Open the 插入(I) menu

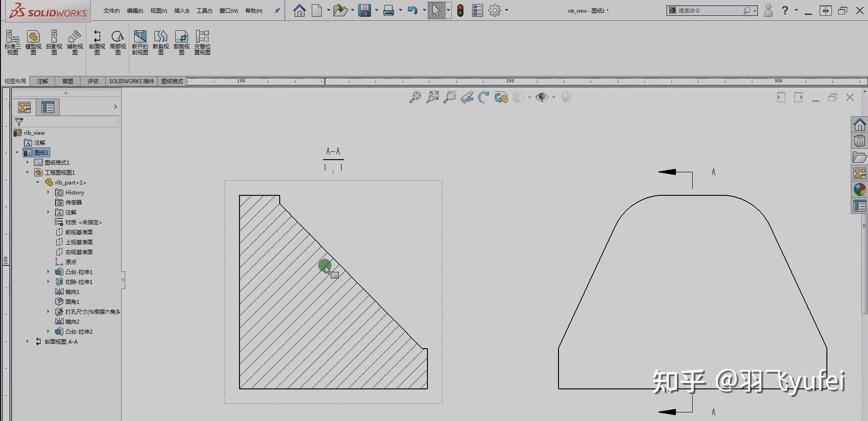pyautogui.click(x=182, y=11)
